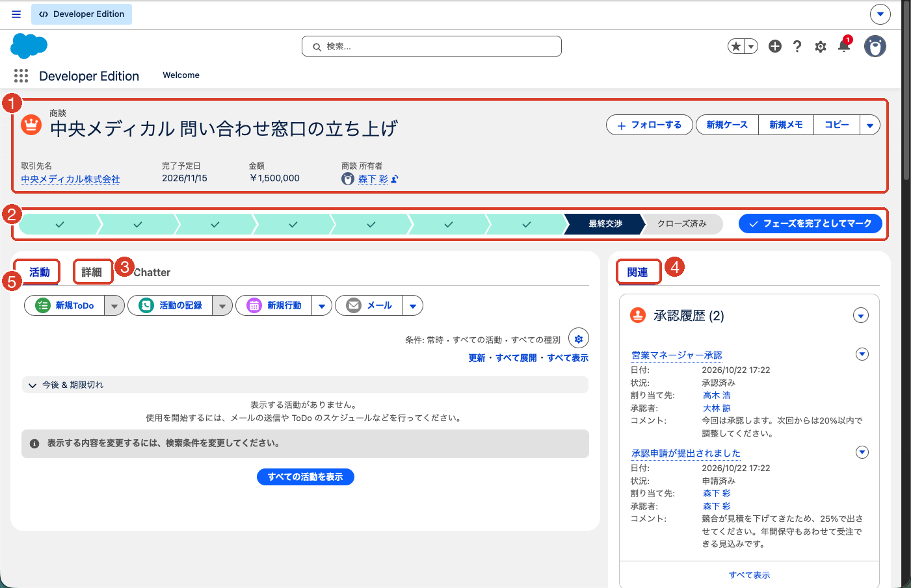Viewport: 911px width, 588px height.
Task: Open the Welcome navigation tab
Action: pyautogui.click(x=181, y=75)
